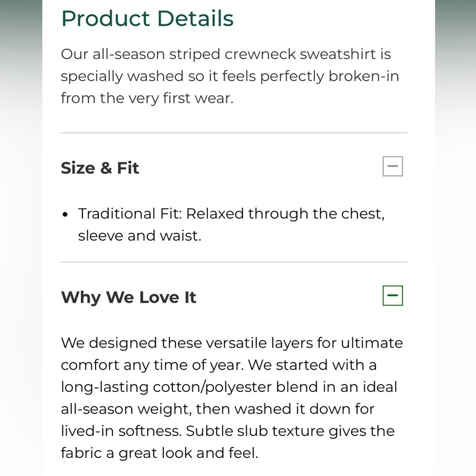Screen dimensions: 476x476
Task: Click divider line above Size & Fit
Action: tap(234, 133)
